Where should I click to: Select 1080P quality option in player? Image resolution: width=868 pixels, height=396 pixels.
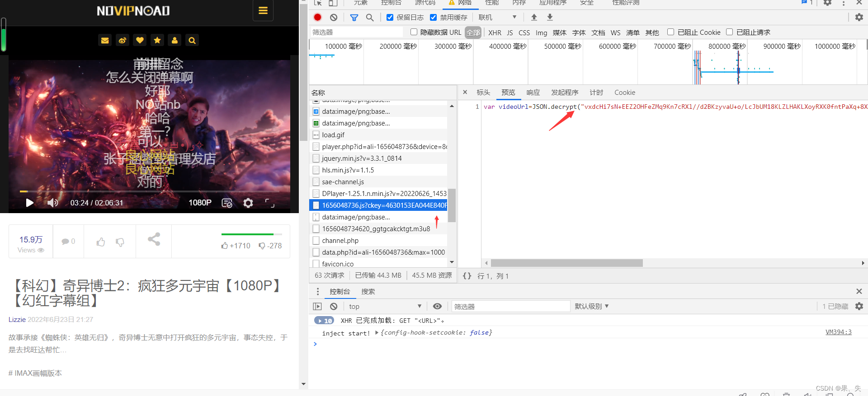(200, 203)
